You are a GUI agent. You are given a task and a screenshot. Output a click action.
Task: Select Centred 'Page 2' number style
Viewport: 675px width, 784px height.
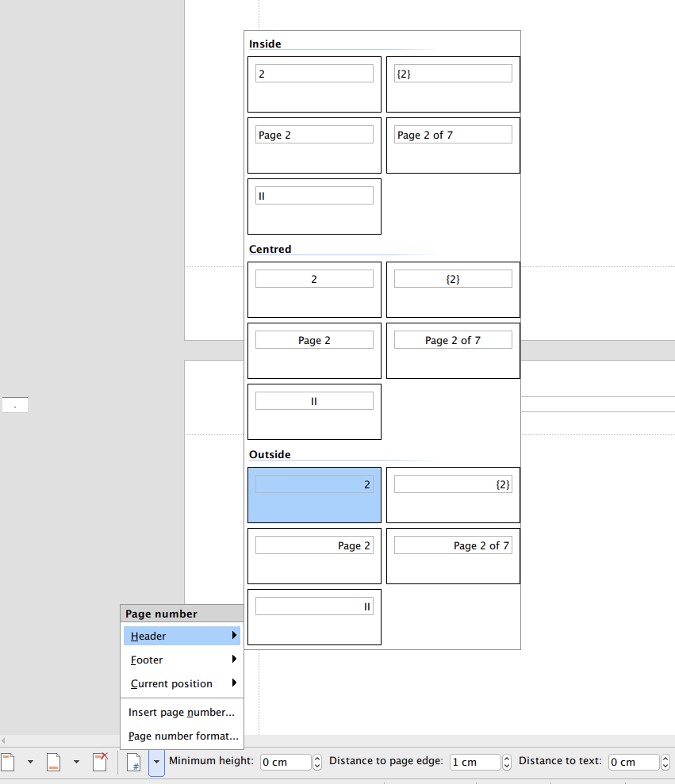click(x=314, y=350)
